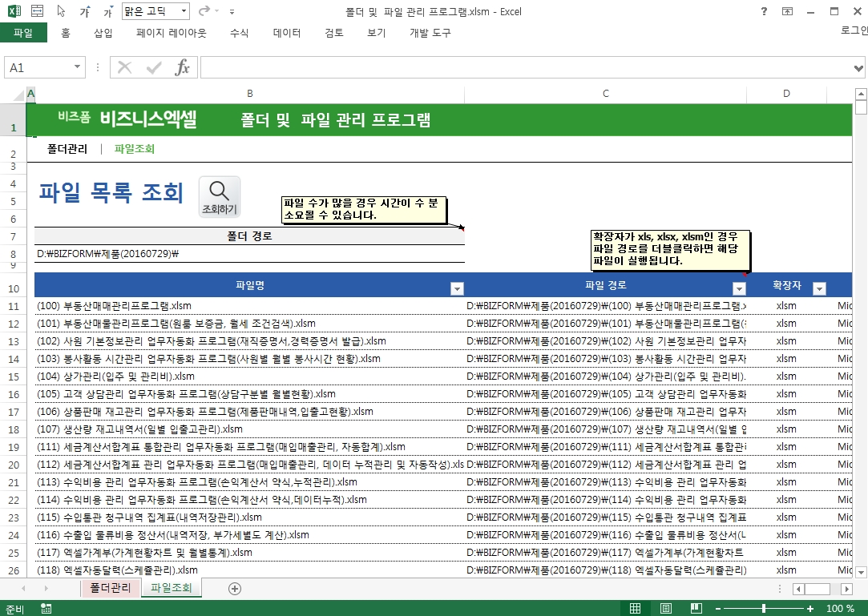
Task: Click the Ribbon Display Options button
Action: pos(788,12)
